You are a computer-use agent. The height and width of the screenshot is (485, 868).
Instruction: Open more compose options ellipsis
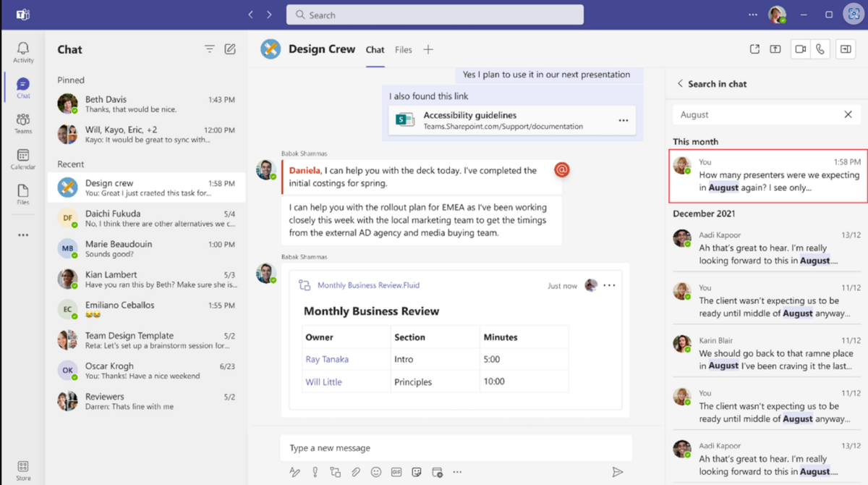click(457, 472)
